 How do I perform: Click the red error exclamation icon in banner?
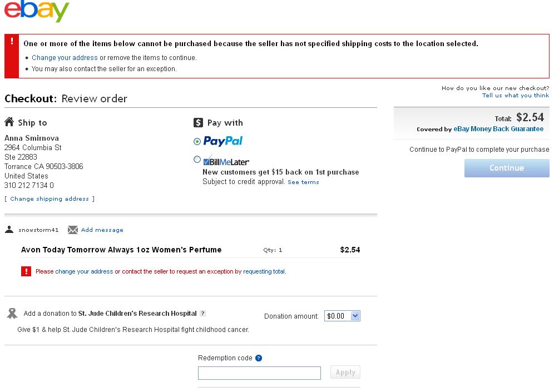[12, 41]
